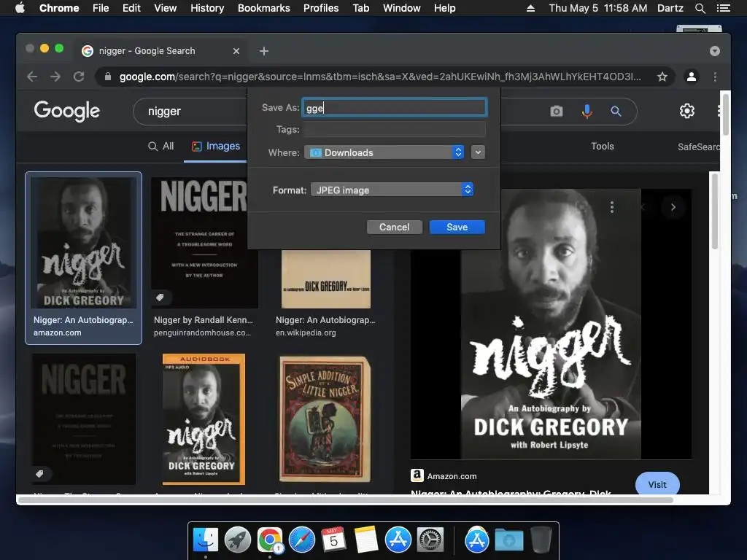The height and width of the screenshot is (560, 747).
Task: Select the en.wikipedia.org result thumbnail
Action: (x=326, y=279)
